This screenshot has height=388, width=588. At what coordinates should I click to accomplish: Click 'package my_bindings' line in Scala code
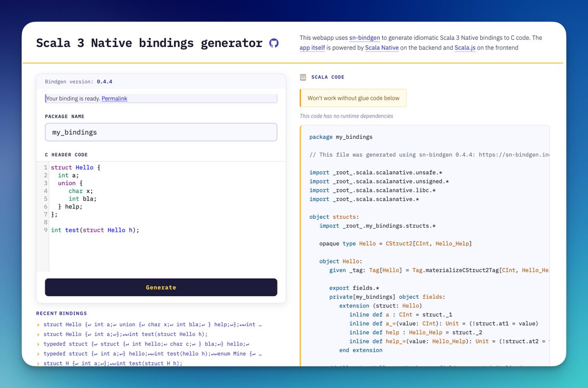point(341,137)
